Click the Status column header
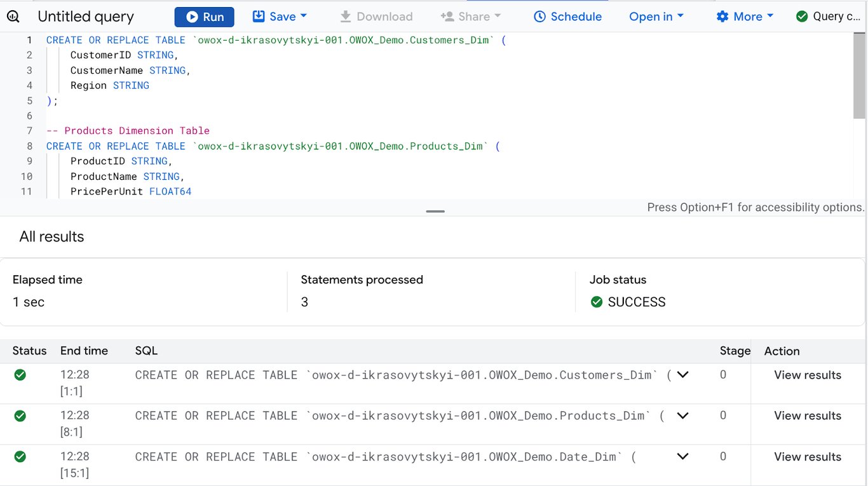 tap(29, 351)
